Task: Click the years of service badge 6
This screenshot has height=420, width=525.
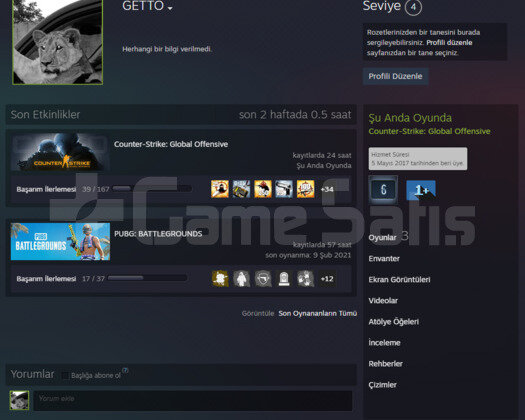Action: pyautogui.click(x=383, y=190)
